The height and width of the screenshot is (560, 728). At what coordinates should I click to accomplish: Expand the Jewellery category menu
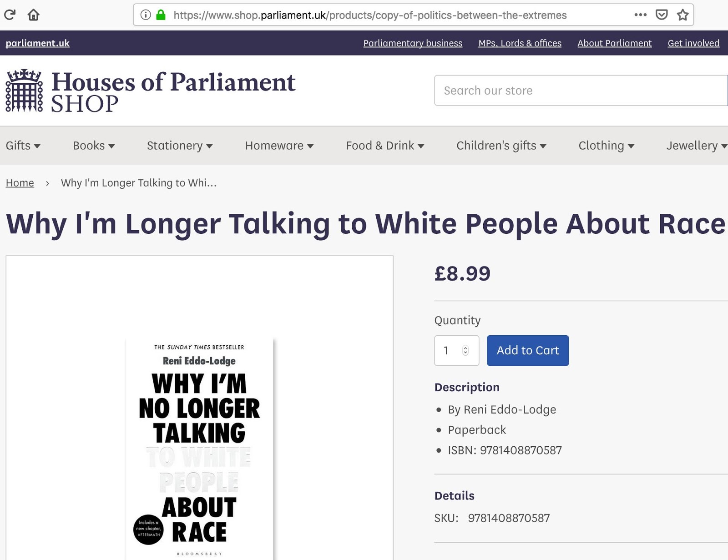[x=697, y=146]
